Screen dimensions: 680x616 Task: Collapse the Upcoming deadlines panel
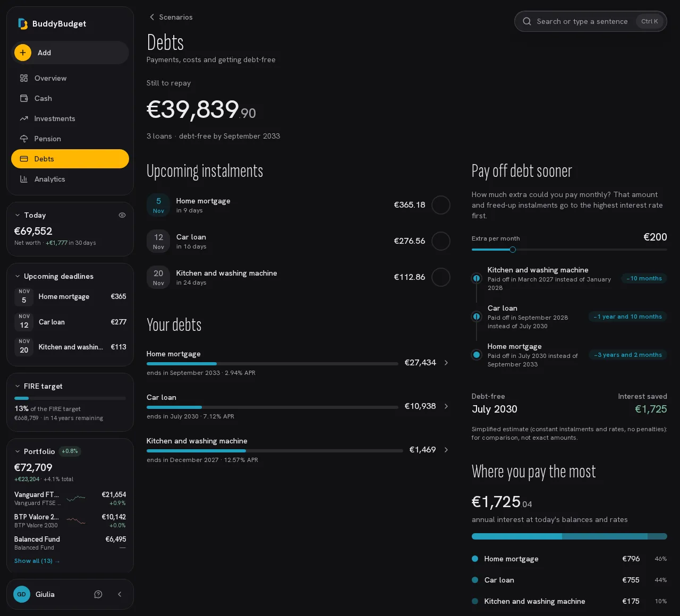tap(18, 276)
